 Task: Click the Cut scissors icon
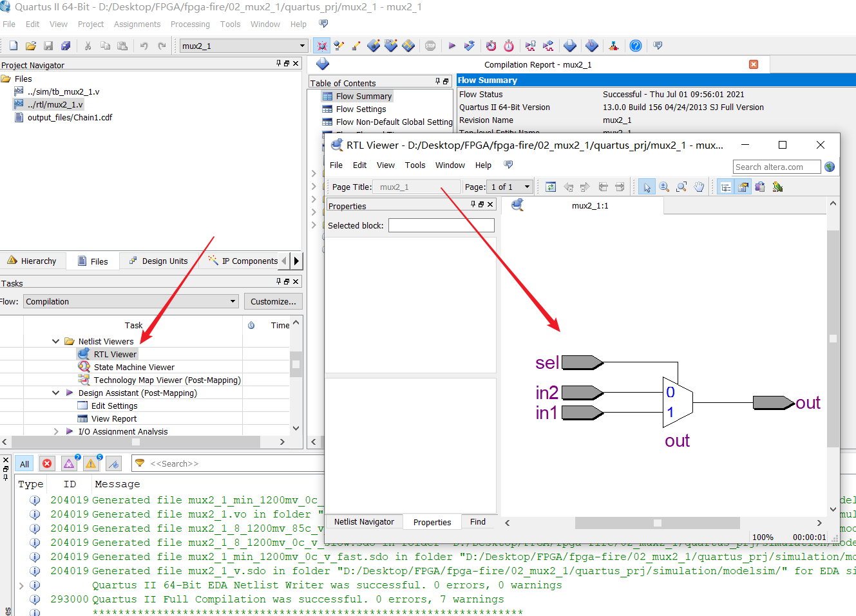88,46
